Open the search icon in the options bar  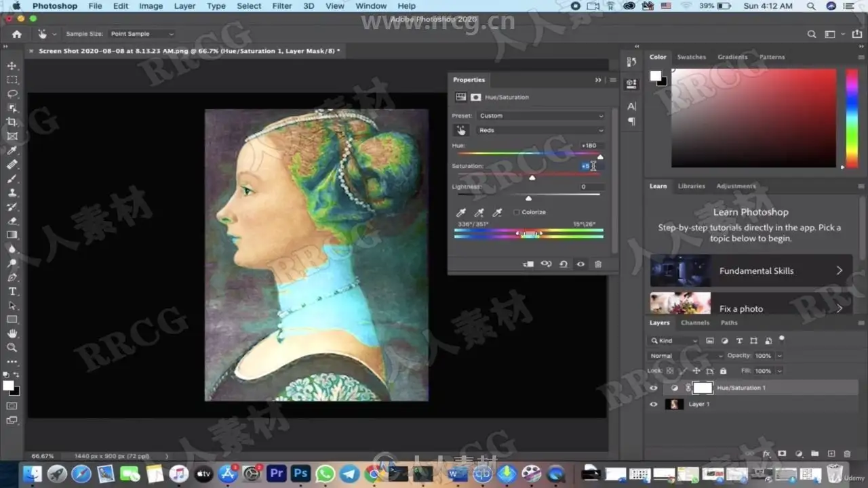point(812,34)
